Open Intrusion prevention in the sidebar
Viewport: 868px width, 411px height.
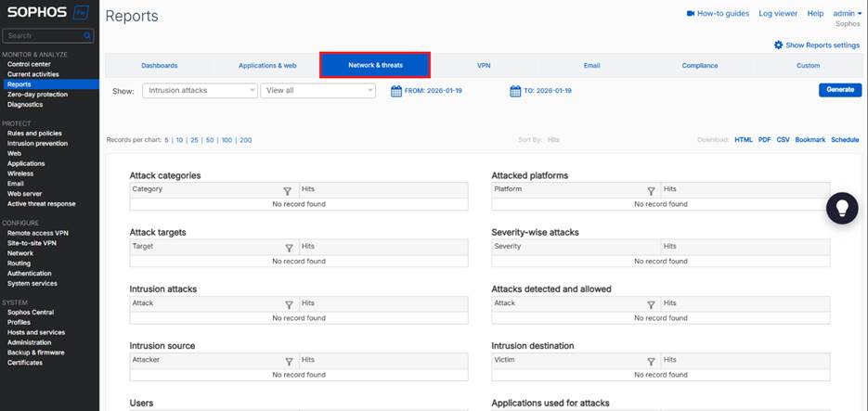tap(37, 144)
